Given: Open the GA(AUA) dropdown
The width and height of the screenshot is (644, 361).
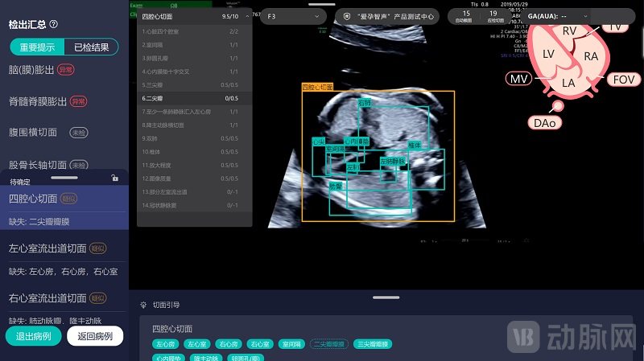Looking at the screenshot, I should [x=555, y=16].
